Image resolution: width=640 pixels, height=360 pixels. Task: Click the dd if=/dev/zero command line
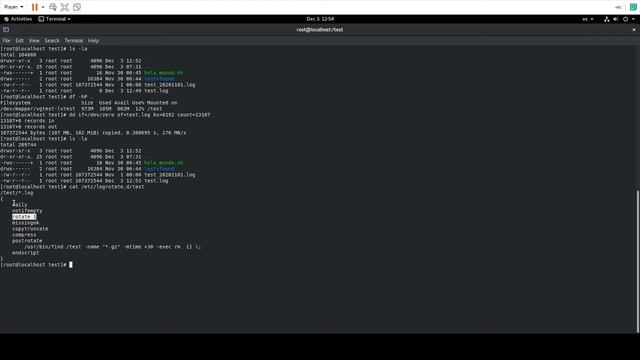[x=105, y=115]
